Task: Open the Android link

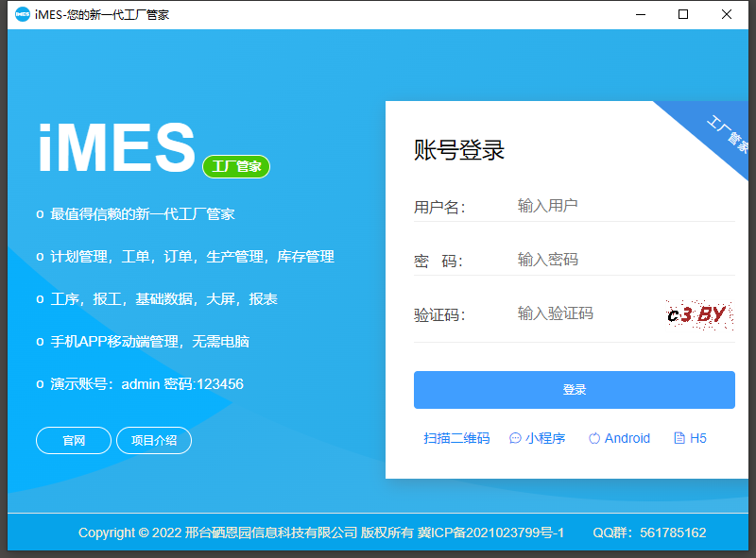Action: (620, 438)
